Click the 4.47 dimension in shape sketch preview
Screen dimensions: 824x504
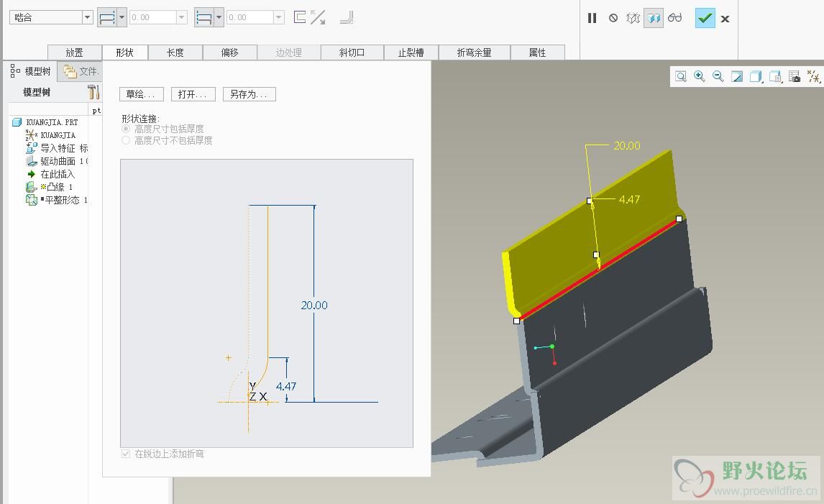(286, 386)
